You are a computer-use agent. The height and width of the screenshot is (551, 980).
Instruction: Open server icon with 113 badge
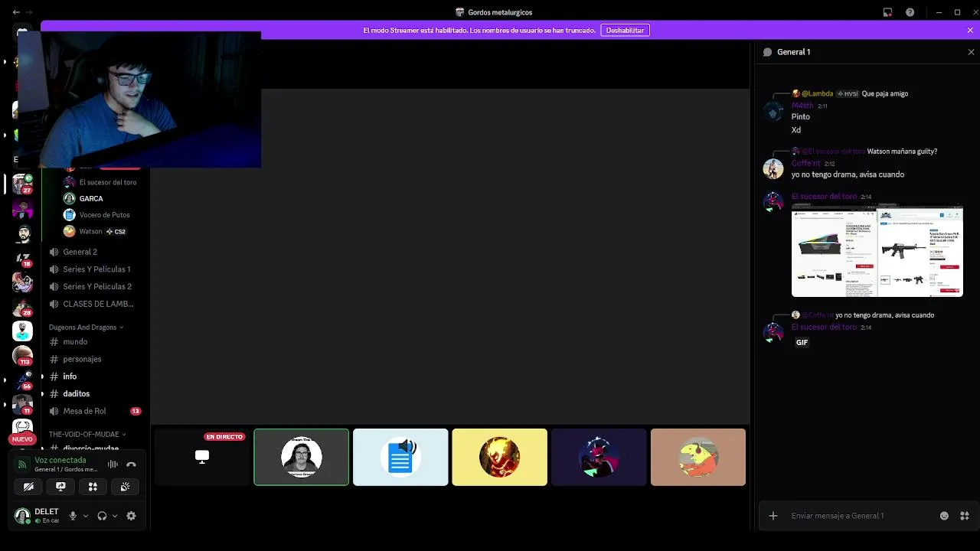[22, 356]
